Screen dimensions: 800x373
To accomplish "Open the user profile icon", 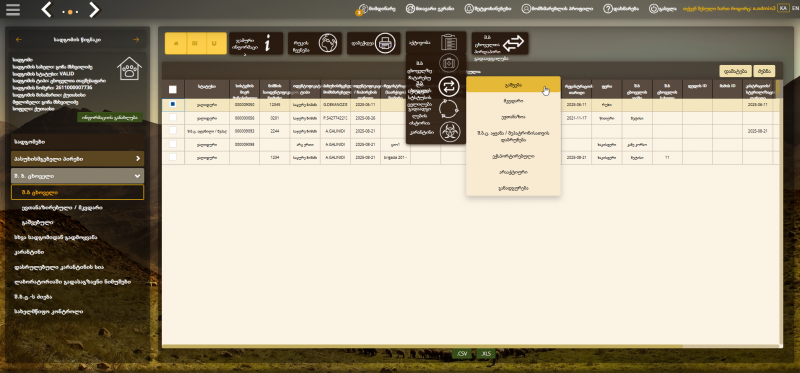I will 526,9.
